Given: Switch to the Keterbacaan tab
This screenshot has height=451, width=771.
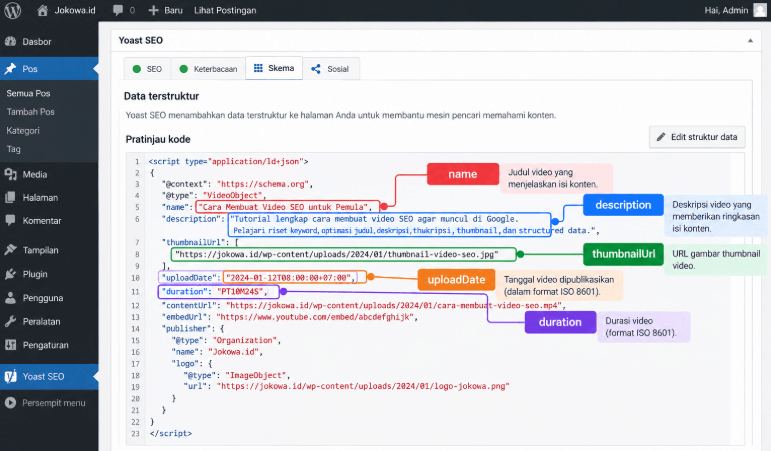Looking at the screenshot, I should point(208,68).
